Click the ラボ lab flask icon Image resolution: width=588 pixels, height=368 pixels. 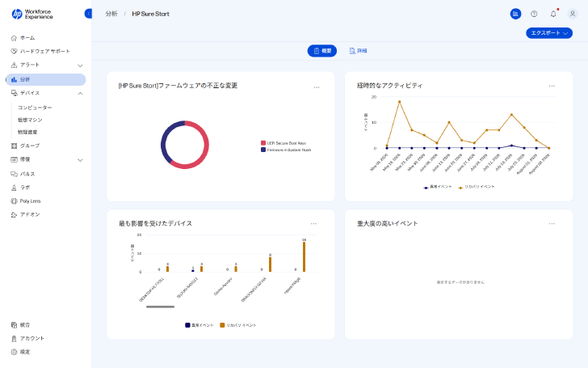click(x=14, y=188)
